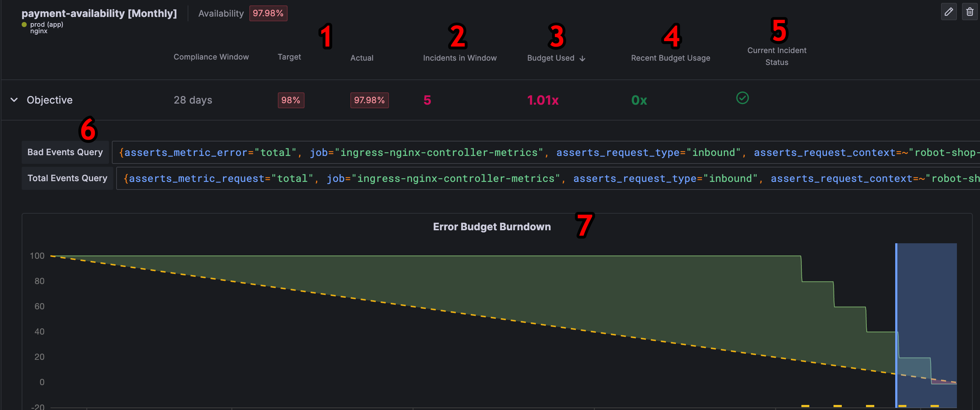The image size is (980, 410).
Task: Click the 97.98% actual value badge
Action: point(369,100)
